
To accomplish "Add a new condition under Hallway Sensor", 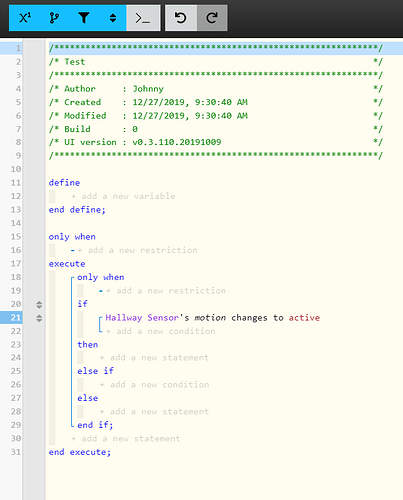I will pyautogui.click(x=161, y=331).
